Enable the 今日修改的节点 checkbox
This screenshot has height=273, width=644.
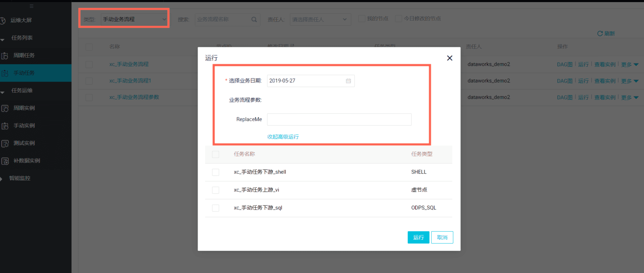click(398, 19)
